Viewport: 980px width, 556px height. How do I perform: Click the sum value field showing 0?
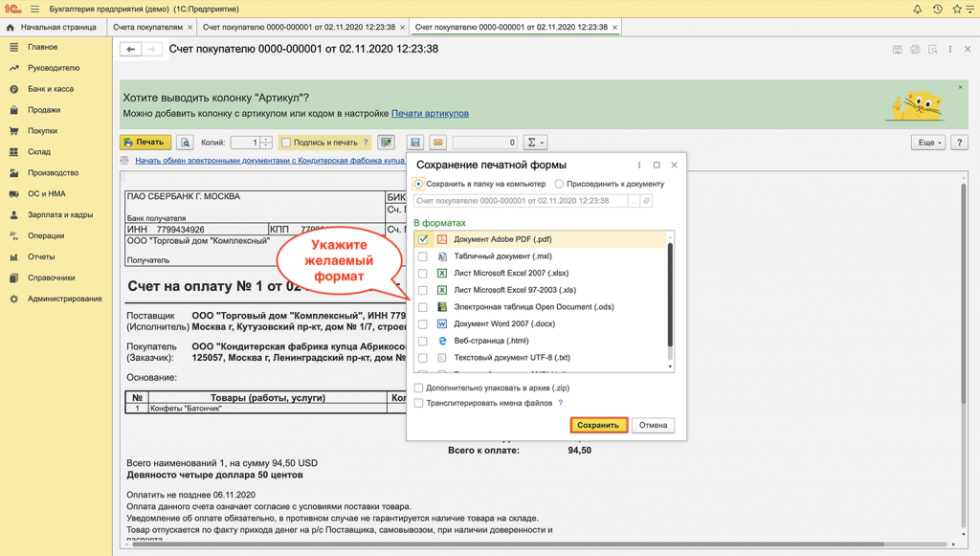(x=485, y=143)
